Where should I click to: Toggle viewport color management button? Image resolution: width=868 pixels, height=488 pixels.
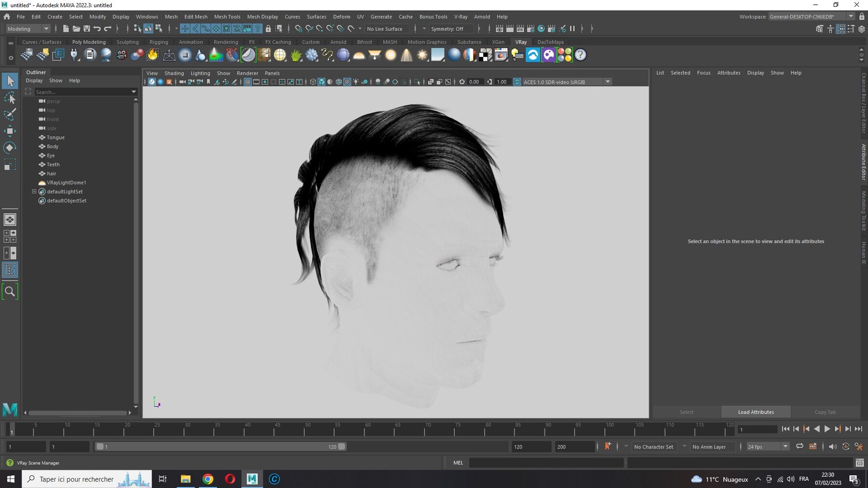[x=517, y=82]
